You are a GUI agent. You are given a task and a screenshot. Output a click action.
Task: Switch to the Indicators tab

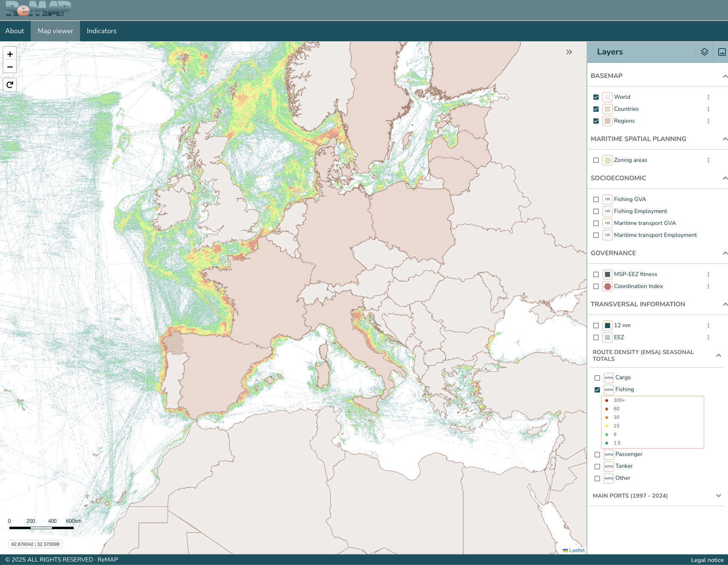click(x=101, y=31)
